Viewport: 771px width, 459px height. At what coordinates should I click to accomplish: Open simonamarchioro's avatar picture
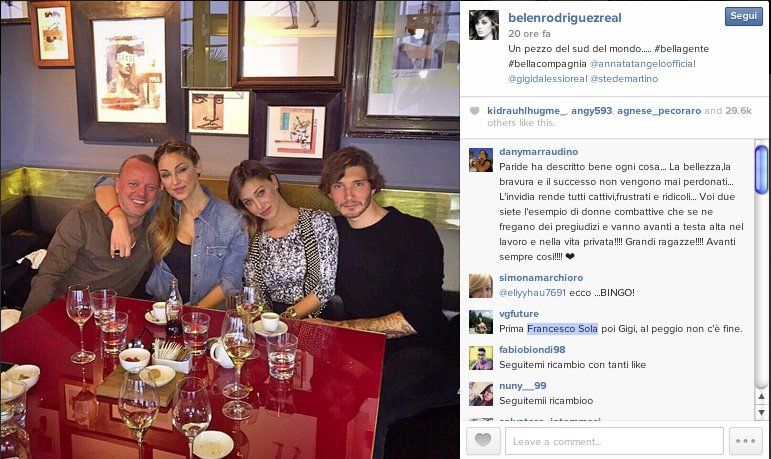tap(480, 286)
